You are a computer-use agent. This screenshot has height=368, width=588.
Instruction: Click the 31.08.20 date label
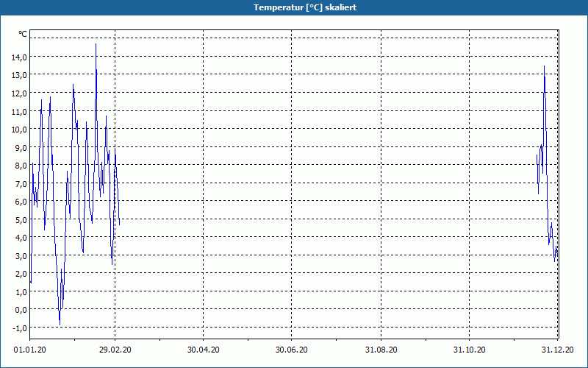click(381, 350)
